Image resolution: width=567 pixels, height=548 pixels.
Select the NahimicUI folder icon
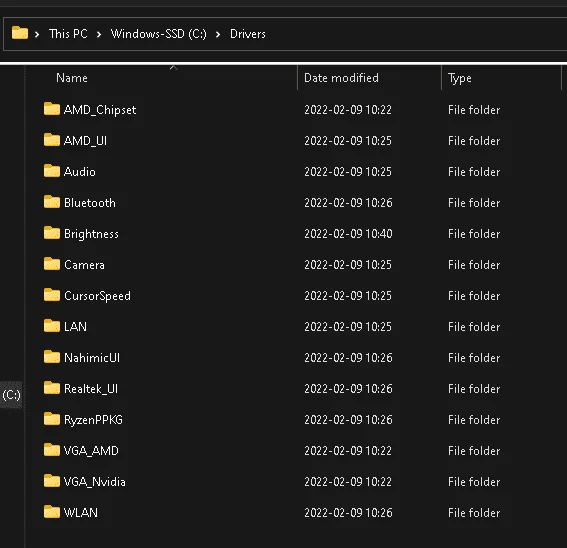pyautogui.click(x=52, y=357)
